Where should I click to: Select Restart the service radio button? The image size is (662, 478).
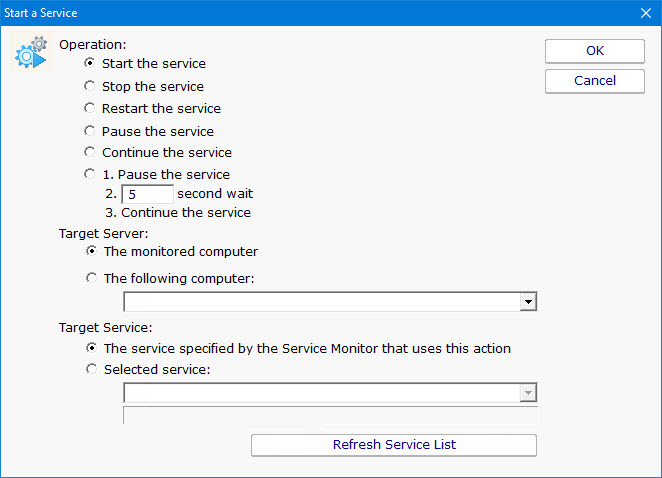[x=90, y=108]
